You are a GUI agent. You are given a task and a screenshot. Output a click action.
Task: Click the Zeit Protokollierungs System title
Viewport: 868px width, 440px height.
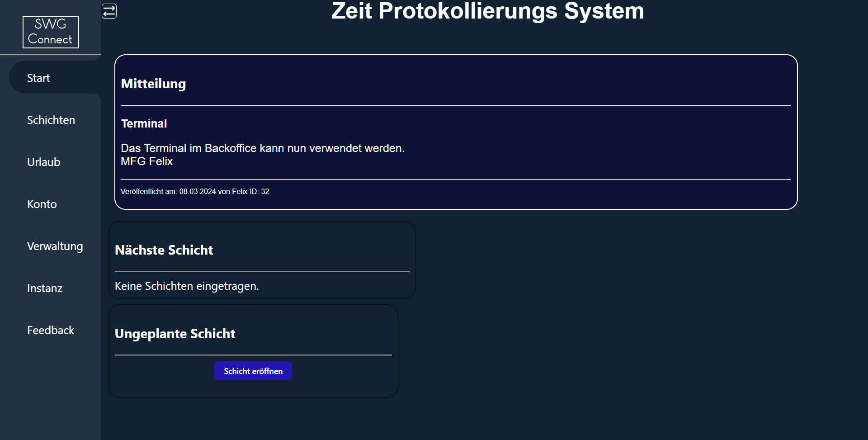pos(487,11)
